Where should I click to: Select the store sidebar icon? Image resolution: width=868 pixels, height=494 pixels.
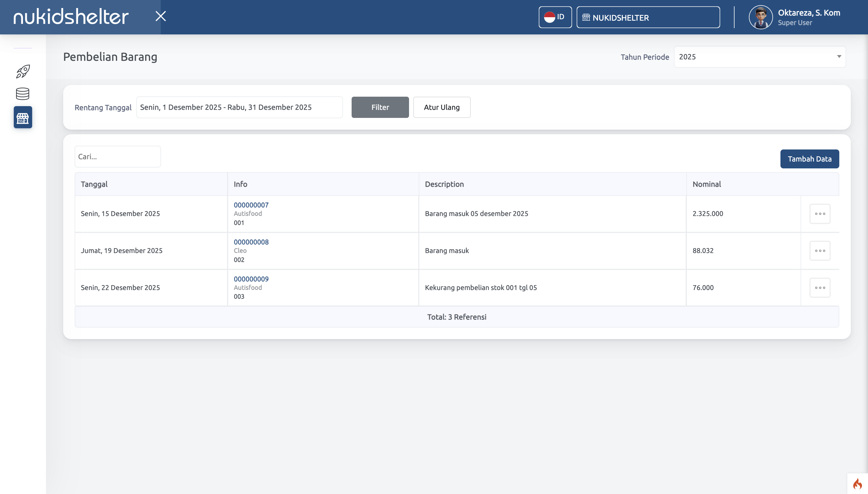23,117
